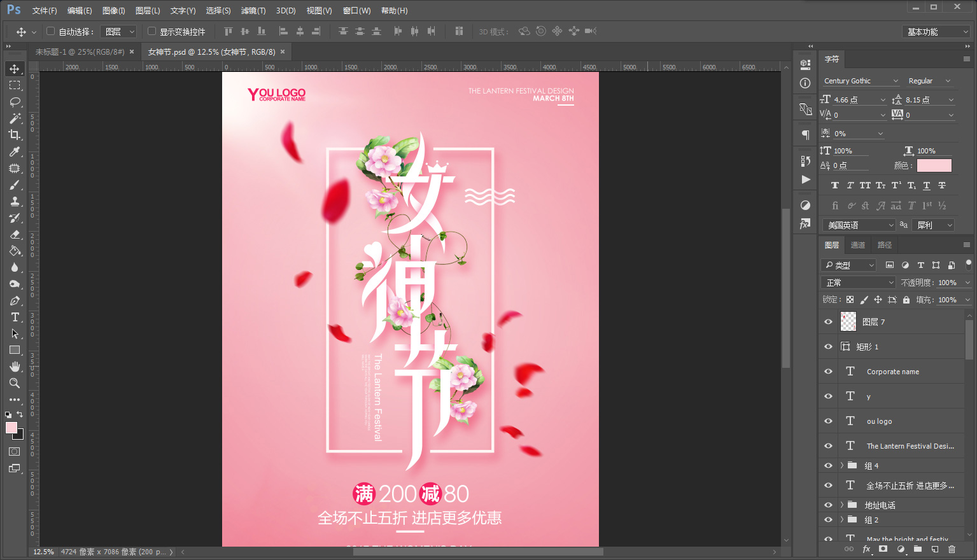
Task: Select the Brush tool
Action: point(15,185)
